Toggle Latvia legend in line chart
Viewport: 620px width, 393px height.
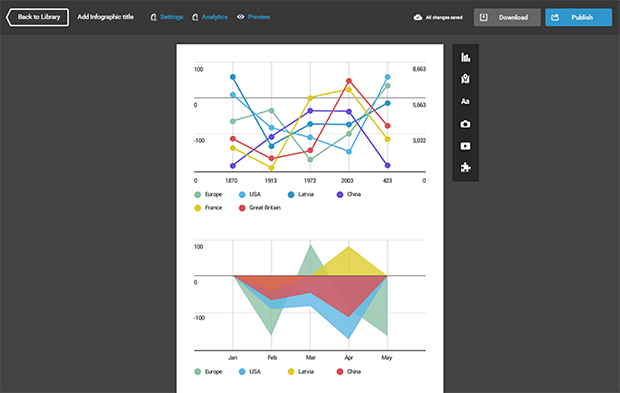(301, 195)
